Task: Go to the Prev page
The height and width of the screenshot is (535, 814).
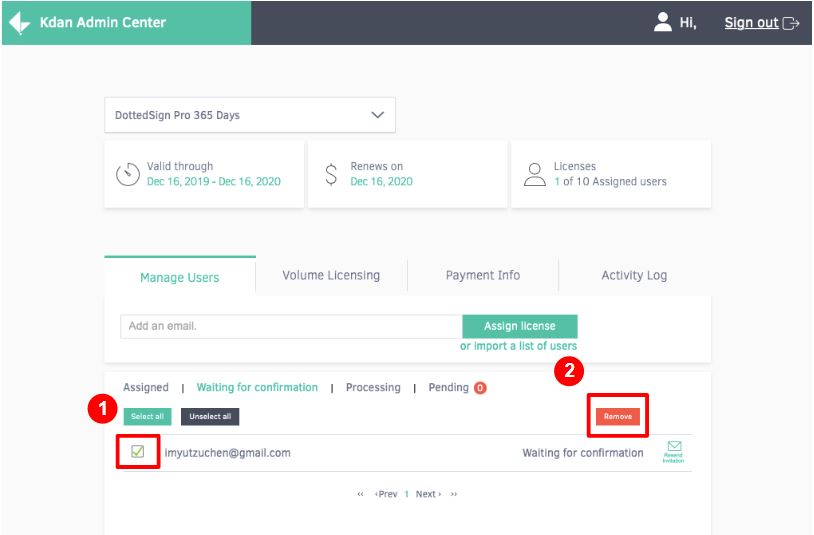Action: coord(386,494)
